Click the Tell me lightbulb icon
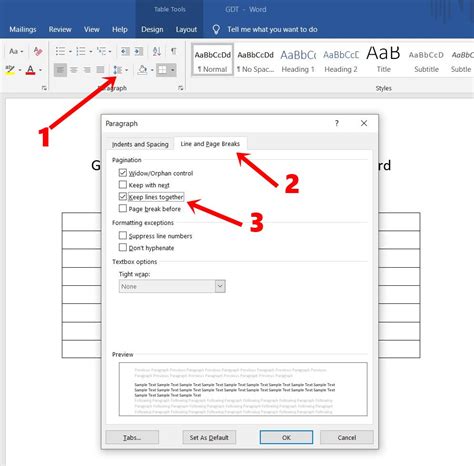Screen dimensions: 474x466 tap(216, 30)
